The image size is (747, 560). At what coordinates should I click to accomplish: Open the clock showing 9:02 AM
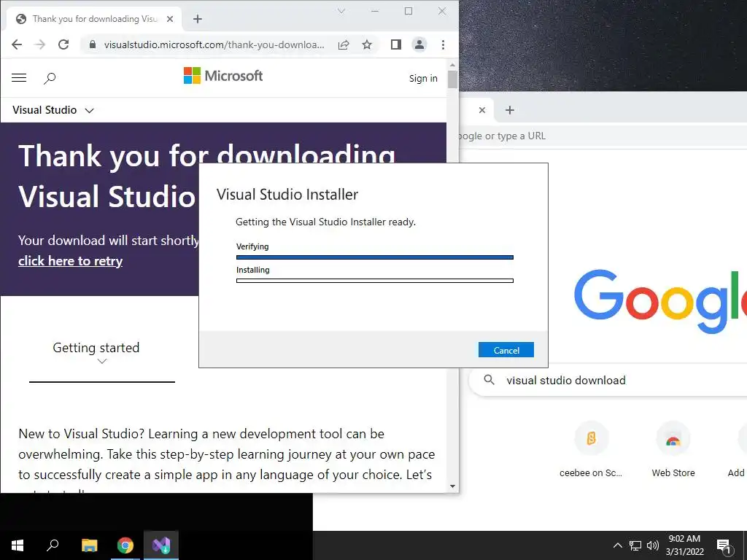[684, 545]
